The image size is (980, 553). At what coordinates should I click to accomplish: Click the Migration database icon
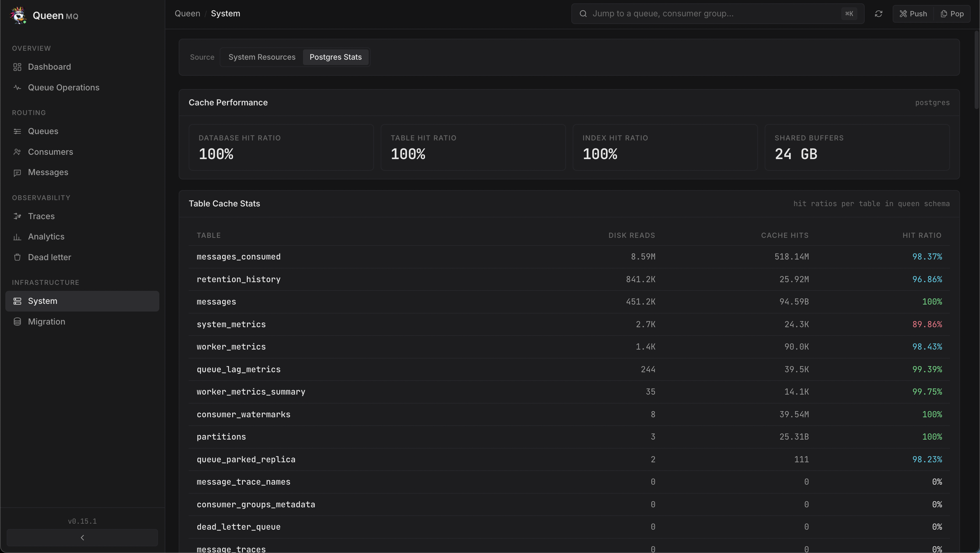[x=17, y=322]
